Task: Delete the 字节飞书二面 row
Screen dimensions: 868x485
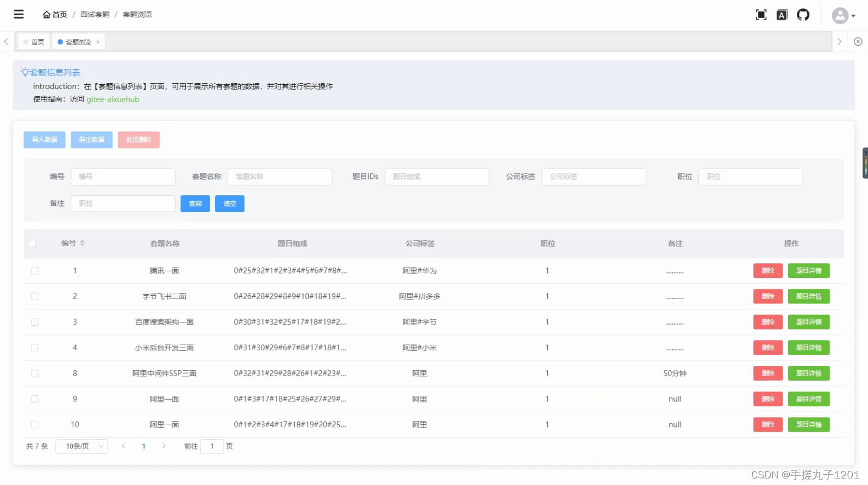Action: coord(768,296)
